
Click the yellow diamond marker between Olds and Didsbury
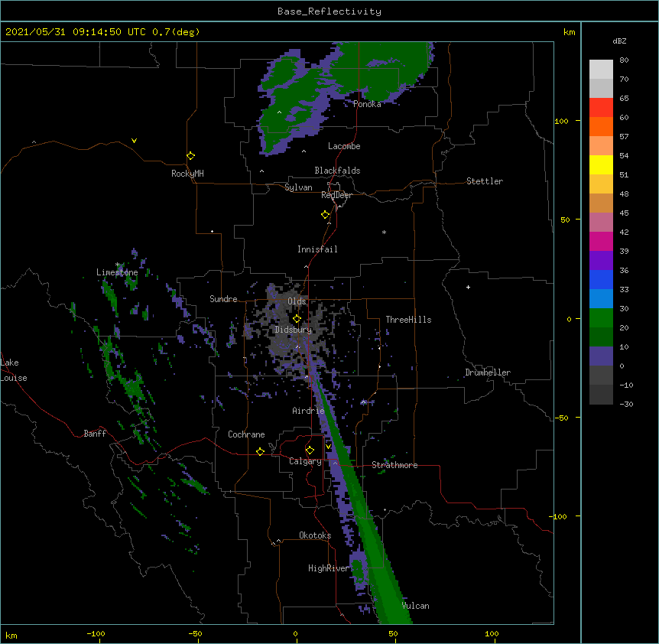coord(297,319)
